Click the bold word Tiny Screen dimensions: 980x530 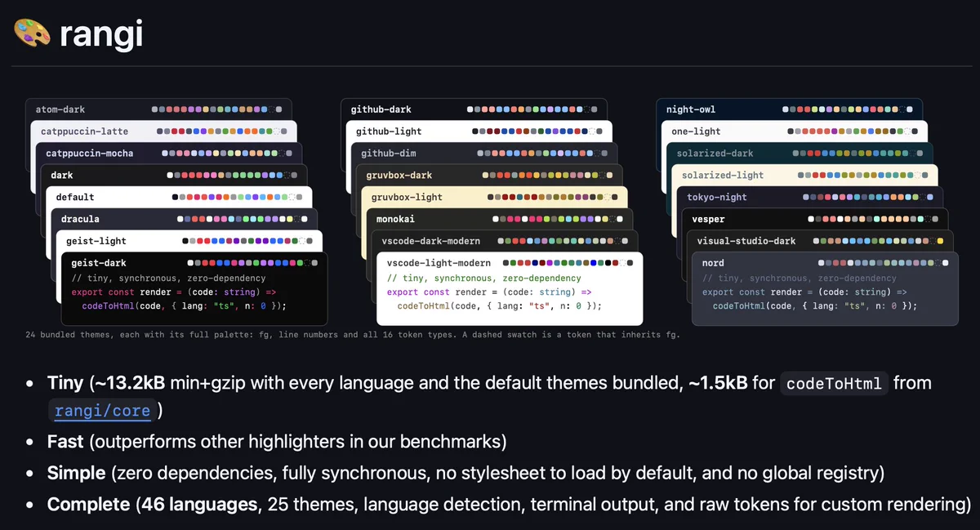click(x=65, y=383)
